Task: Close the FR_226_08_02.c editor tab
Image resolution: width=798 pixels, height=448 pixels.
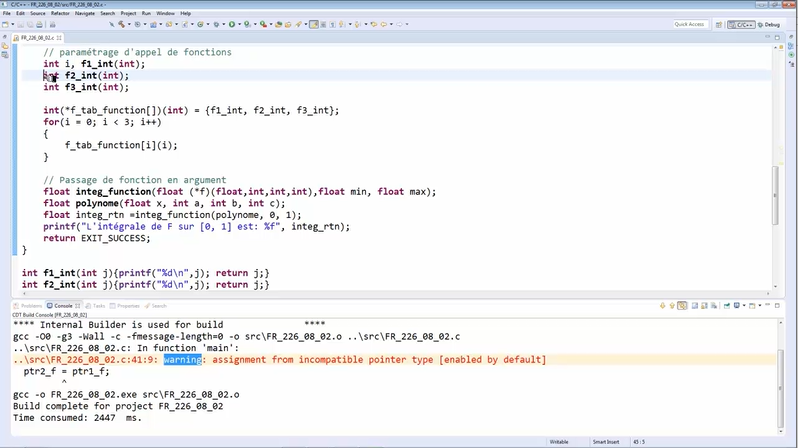Action: (60, 37)
